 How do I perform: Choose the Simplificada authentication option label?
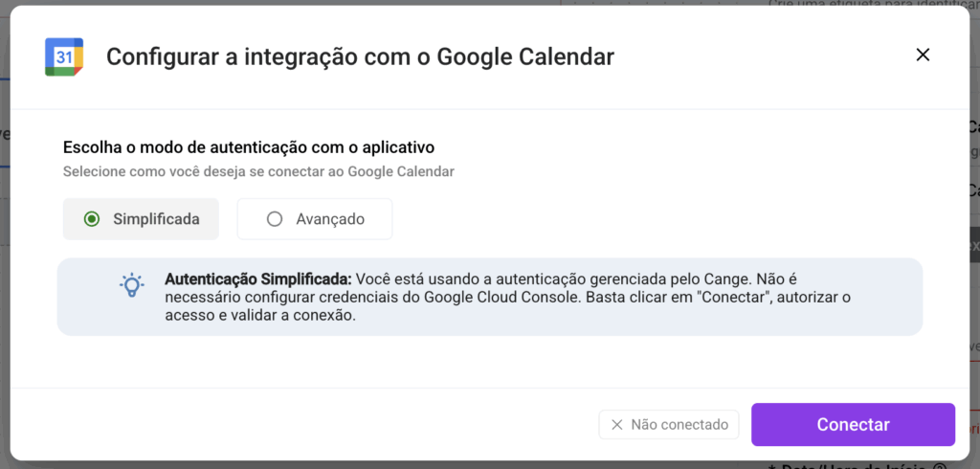coord(156,219)
